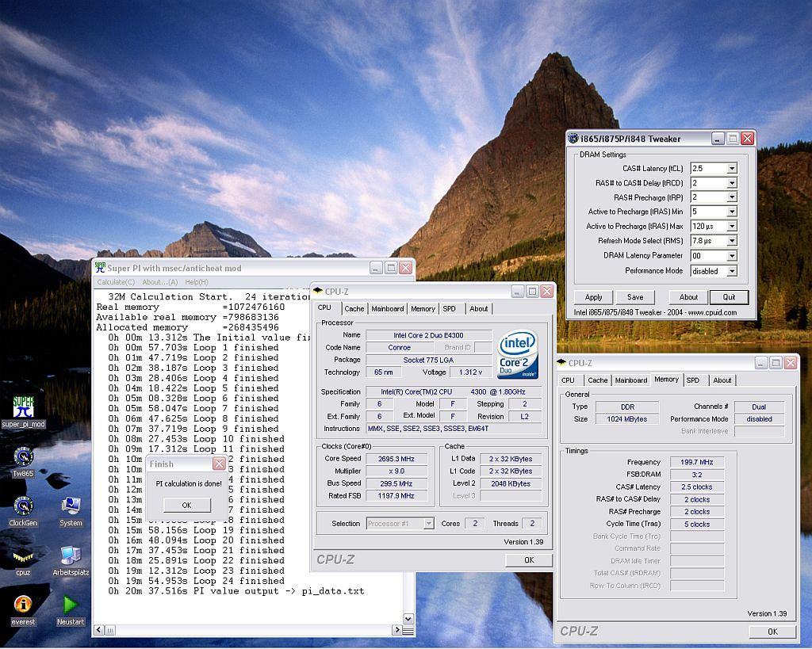Launch everest from the desktop

click(x=23, y=609)
